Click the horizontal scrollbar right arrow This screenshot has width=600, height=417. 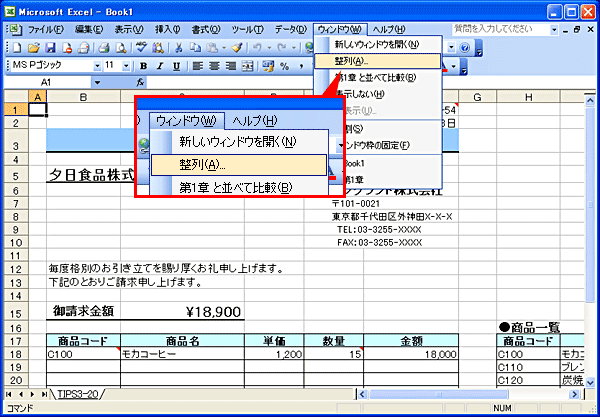575,394
